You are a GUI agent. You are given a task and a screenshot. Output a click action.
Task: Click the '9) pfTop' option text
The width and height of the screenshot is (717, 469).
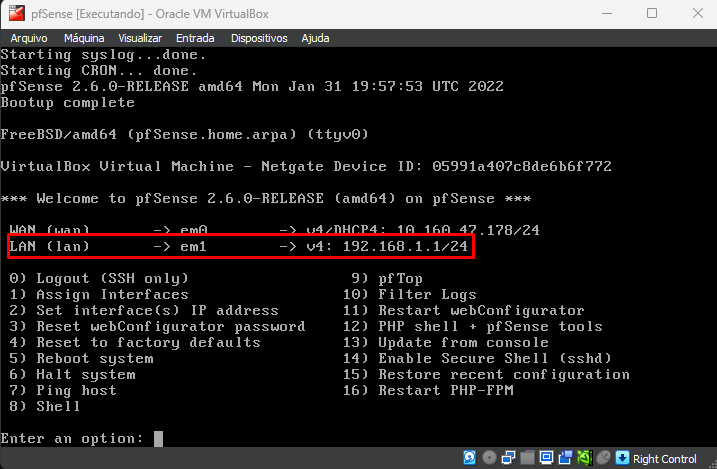point(387,278)
